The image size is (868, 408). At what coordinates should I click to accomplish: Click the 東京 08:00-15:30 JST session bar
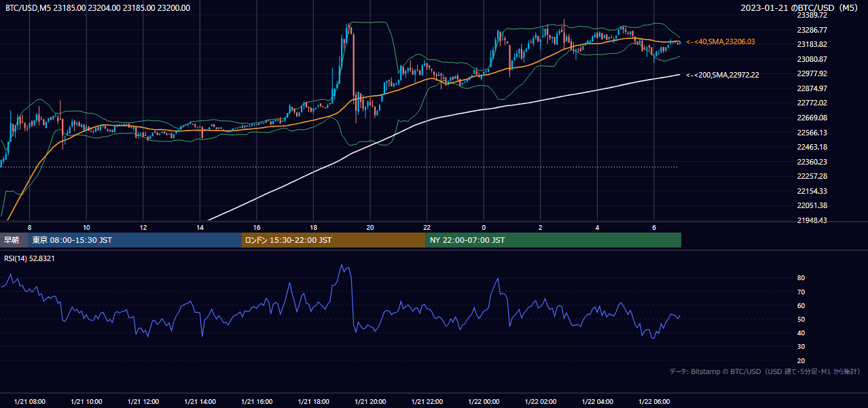click(x=135, y=240)
